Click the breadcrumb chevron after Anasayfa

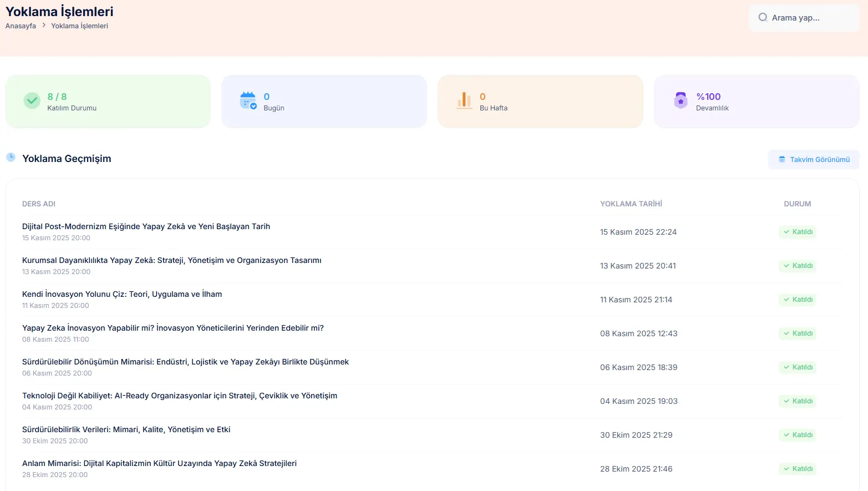tap(44, 26)
